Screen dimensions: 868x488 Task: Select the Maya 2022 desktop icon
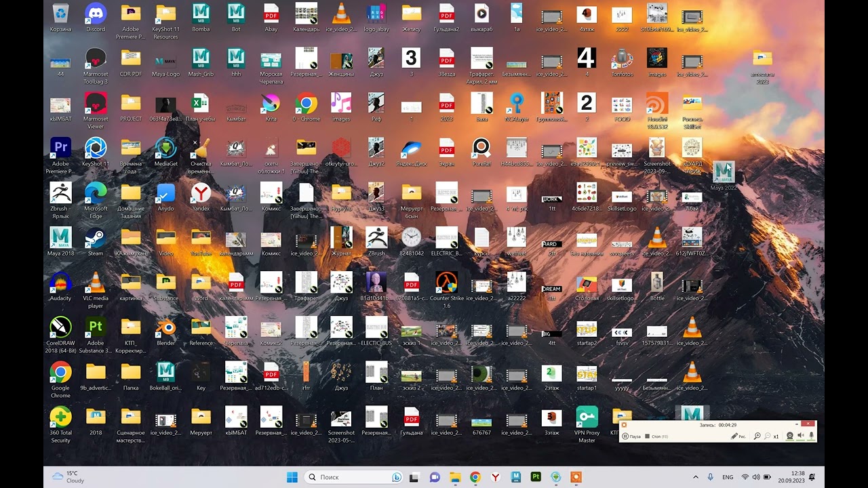pyautogui.click(x=724, y=176)
